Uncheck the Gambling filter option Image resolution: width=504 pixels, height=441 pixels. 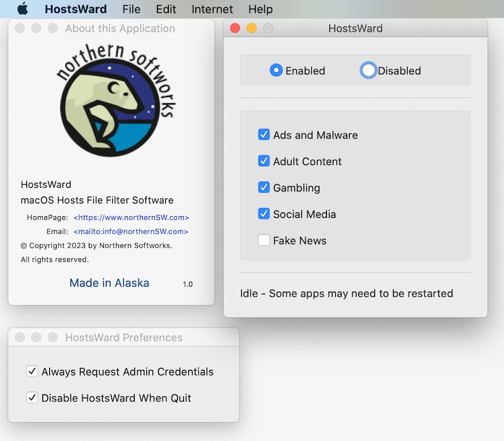(x=263, y=188)
